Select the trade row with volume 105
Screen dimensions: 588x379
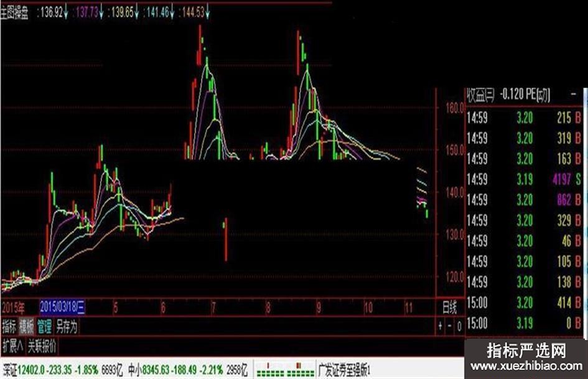[x=523, y=261]
